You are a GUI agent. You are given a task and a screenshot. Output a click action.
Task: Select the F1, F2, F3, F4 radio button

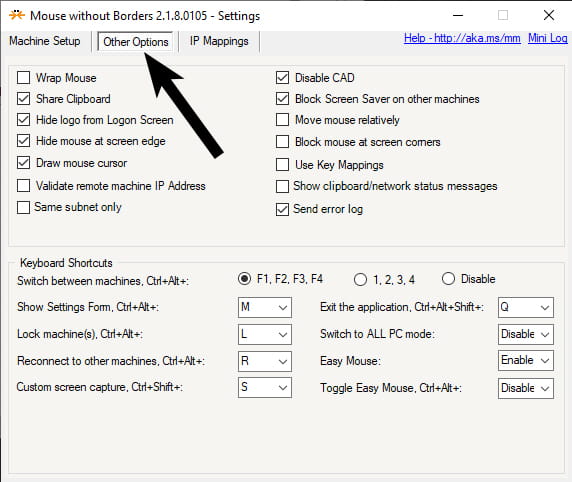tap(244, 279)
